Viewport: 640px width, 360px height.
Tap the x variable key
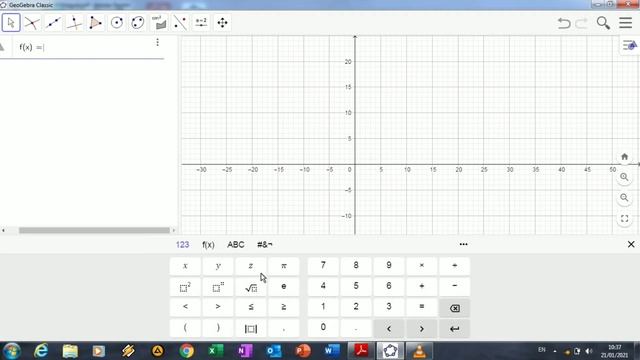[185, 266]
